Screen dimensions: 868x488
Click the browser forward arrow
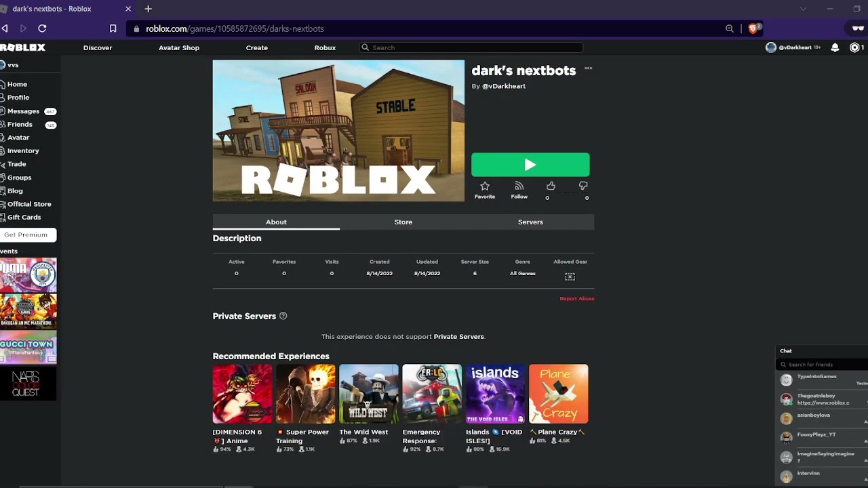23,28
